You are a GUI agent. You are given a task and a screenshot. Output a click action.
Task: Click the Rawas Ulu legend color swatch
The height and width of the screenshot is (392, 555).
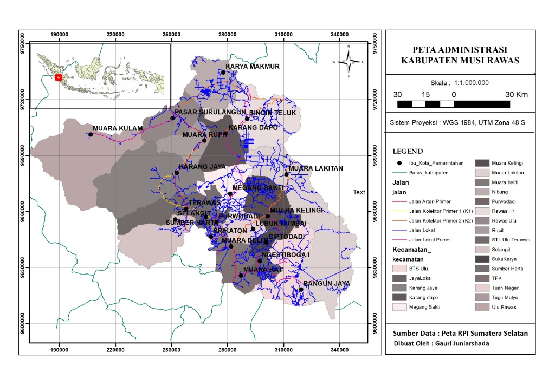pos(482,220)
